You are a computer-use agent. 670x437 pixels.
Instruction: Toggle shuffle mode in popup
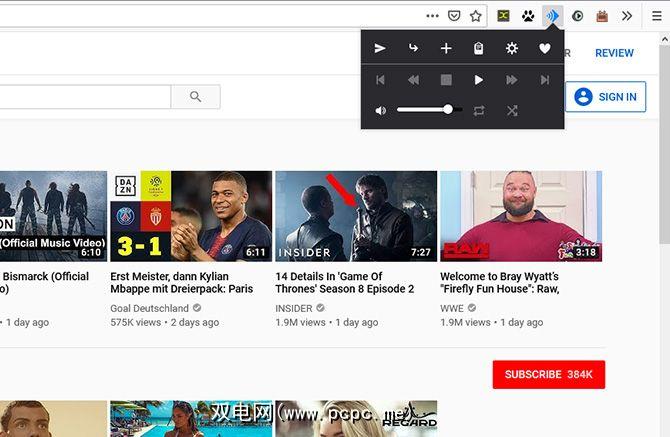click(512, 111)
